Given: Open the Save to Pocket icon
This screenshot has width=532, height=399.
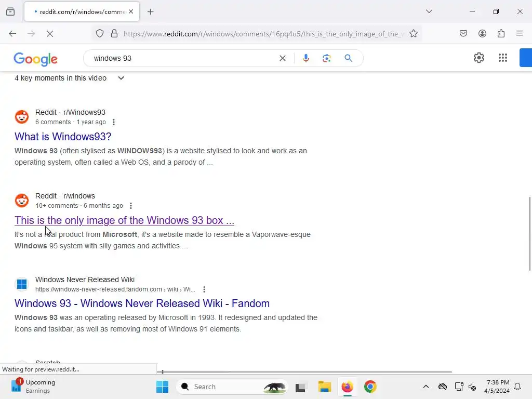Looking at the screenshot, I should pos(463,33).
